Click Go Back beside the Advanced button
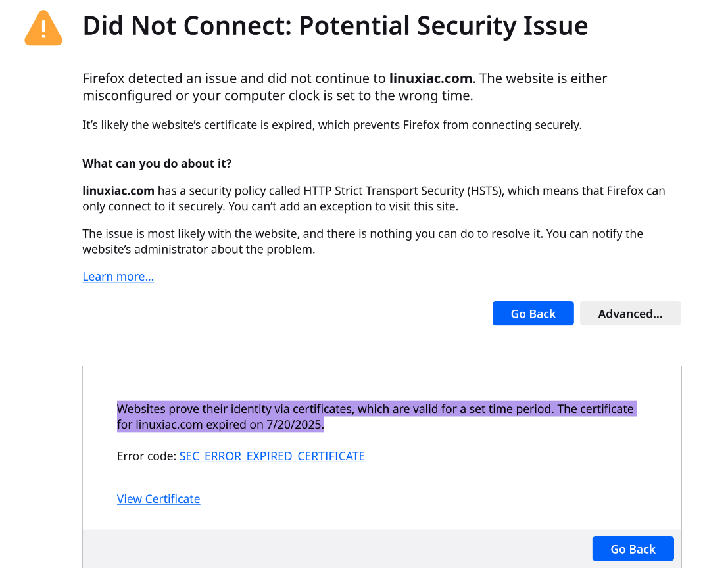The height and width of the screenshot is (568, 728). coord(533,313)
